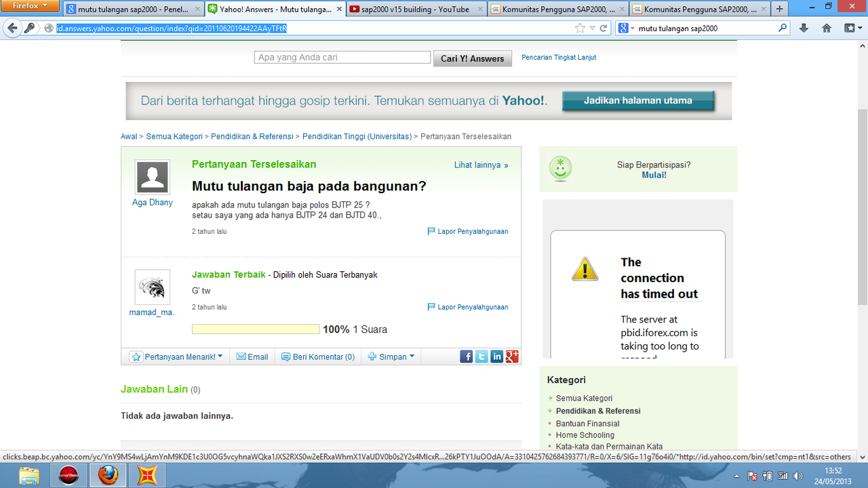Switch to sap2000 v15 building YouTube tab
Image resolution: width=868 pixels, height=488 pixels.
(416, 9)
